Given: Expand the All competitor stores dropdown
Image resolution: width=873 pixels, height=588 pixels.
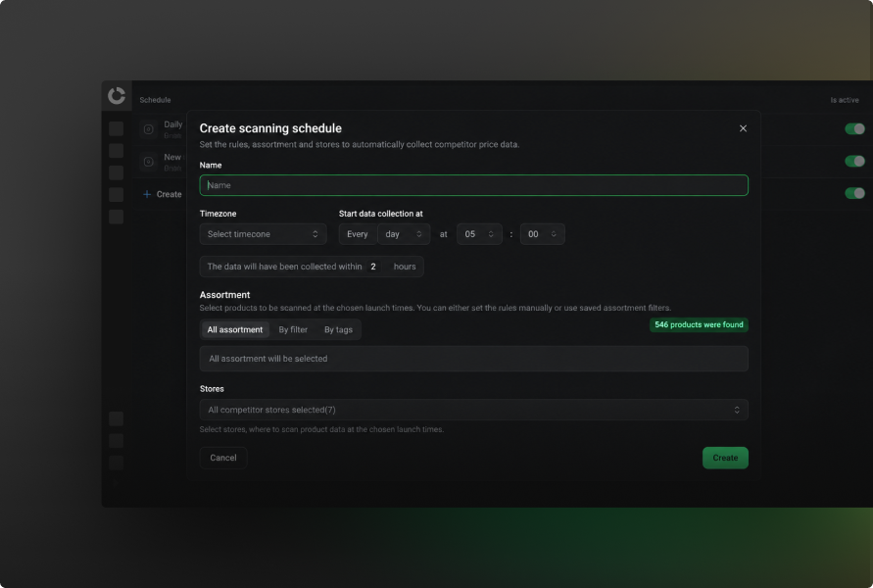Looking at the screenshot, I should click(x=474, y=410).
